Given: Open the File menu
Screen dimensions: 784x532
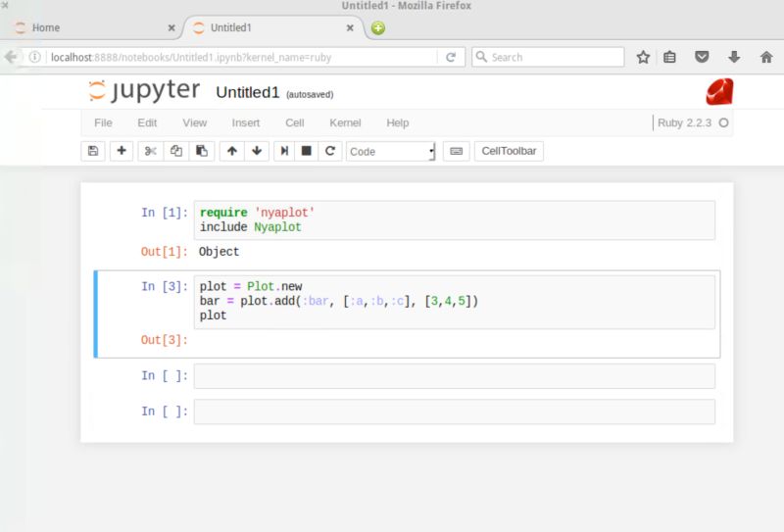Looking at the screenshot, I should pyautogui.click(x=103, y=123).
